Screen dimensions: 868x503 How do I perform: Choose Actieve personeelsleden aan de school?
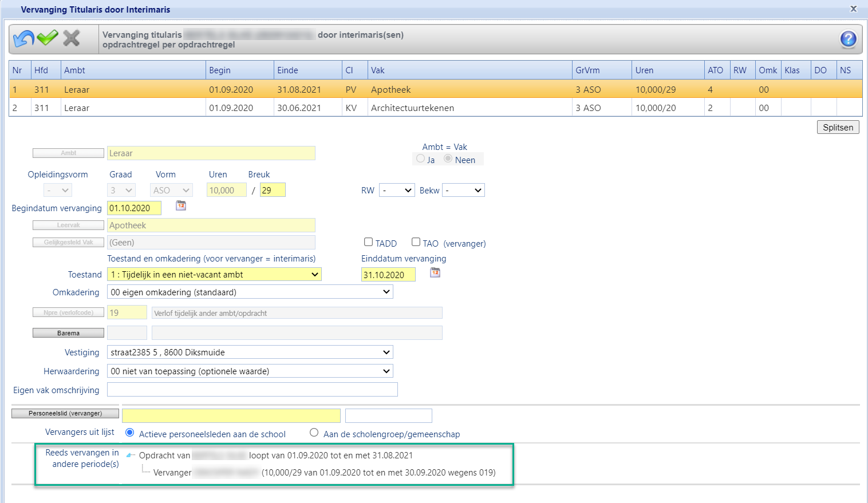click(x=130, y=433)
